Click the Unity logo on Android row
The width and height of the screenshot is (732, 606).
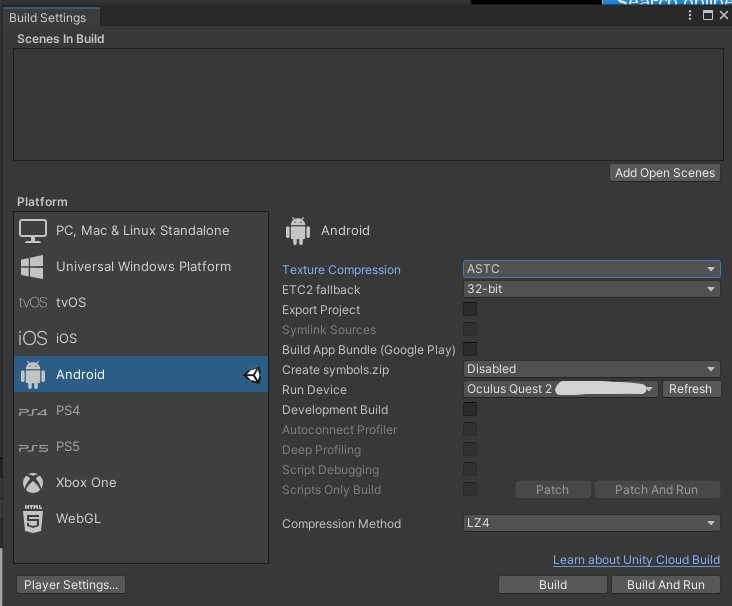[253, 375]
